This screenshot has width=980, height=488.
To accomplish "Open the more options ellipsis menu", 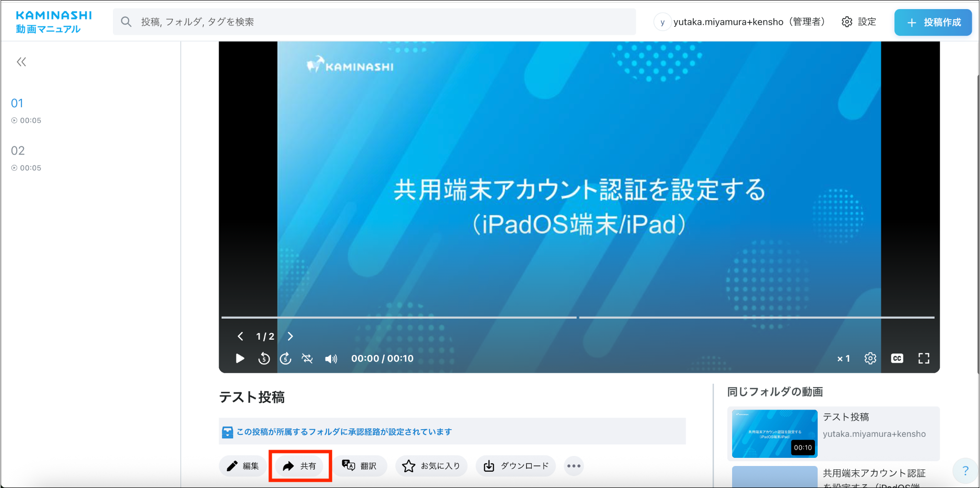I will coord(574,466).
